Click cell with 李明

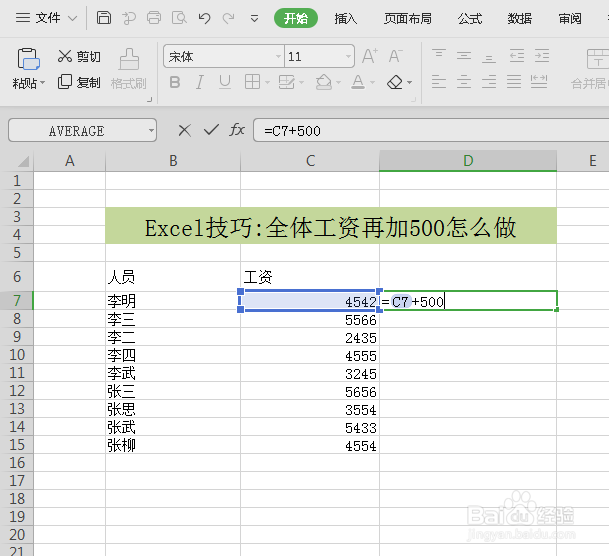click(173, 301)
